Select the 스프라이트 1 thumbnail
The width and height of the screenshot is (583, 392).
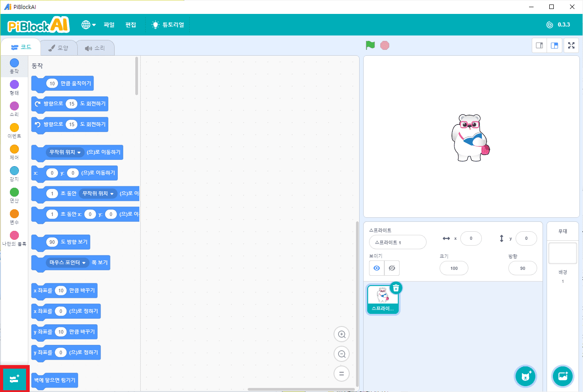383,300
